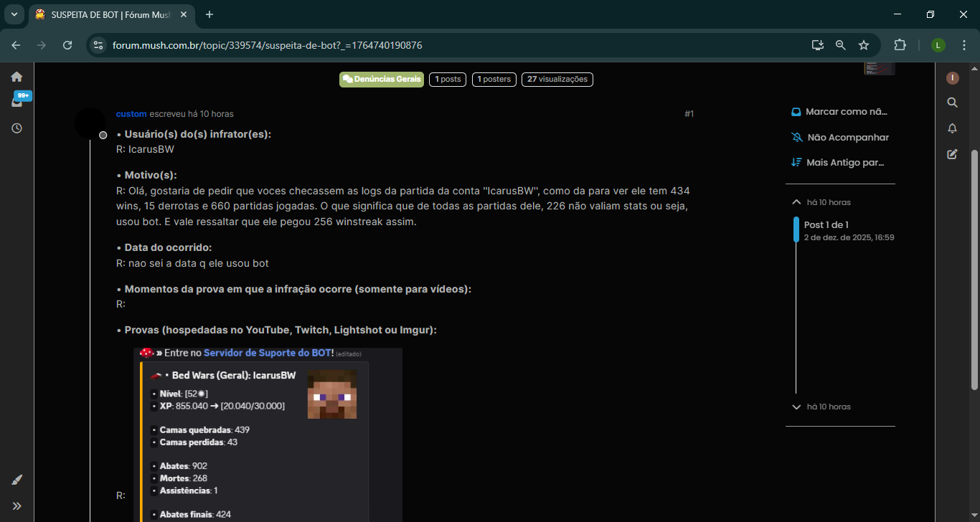This screenshot has height=522, width=980.
Task: Jump to top with up chevron há 10 horas
Action: click(821, 202)
